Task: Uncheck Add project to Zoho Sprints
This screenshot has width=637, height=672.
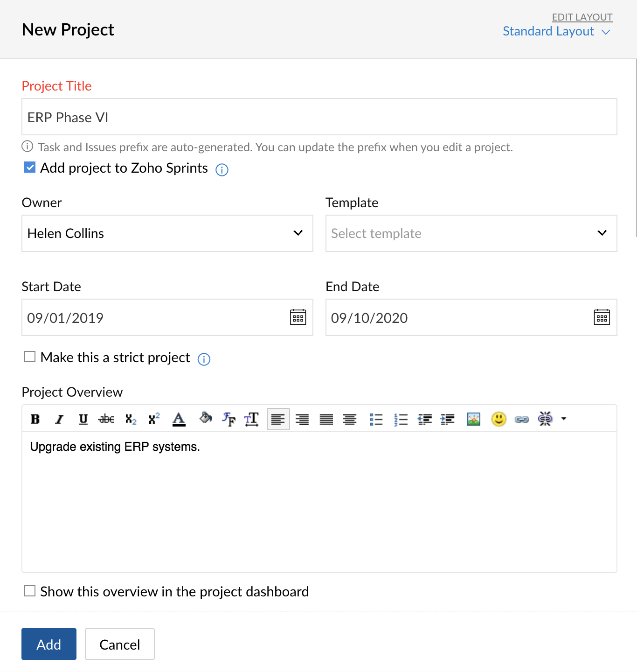Action: [x=30, y=167]
